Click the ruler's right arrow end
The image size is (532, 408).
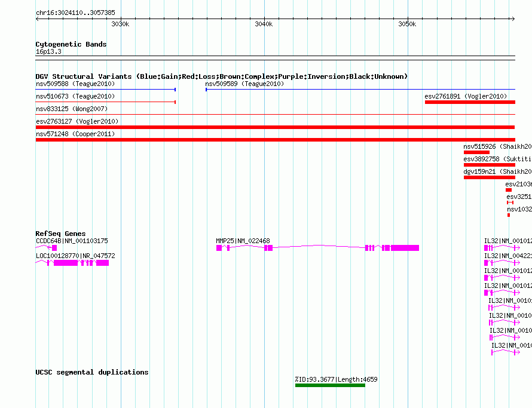tap(513, 19)
